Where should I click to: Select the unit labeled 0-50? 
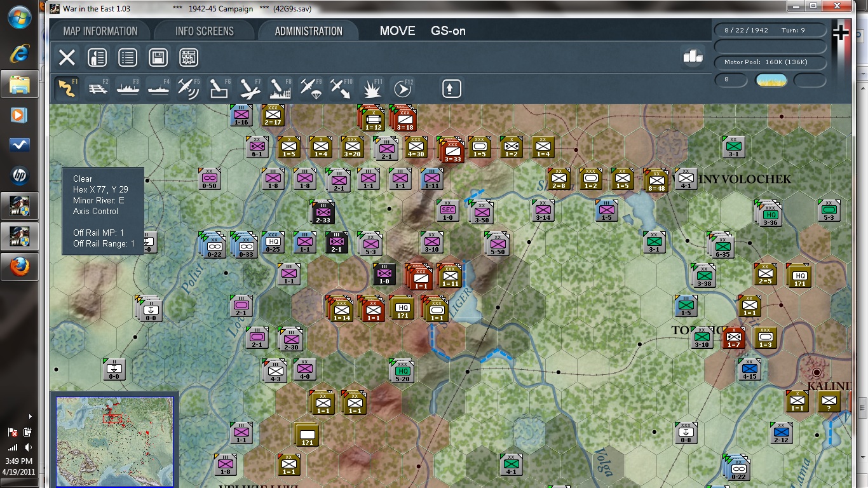[209, 179]
